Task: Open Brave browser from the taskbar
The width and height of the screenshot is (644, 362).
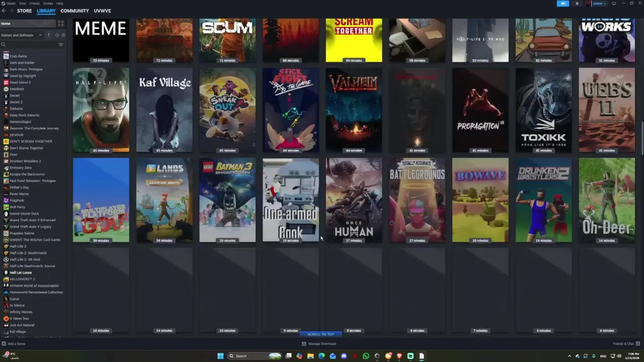Action: point(399,356)
